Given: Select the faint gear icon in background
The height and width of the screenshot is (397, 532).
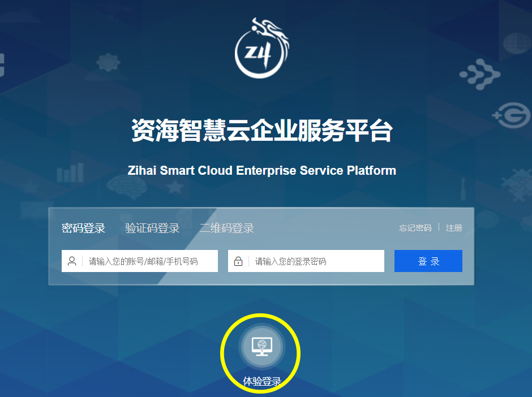Looking at the screenshot, I should point(108,62).
